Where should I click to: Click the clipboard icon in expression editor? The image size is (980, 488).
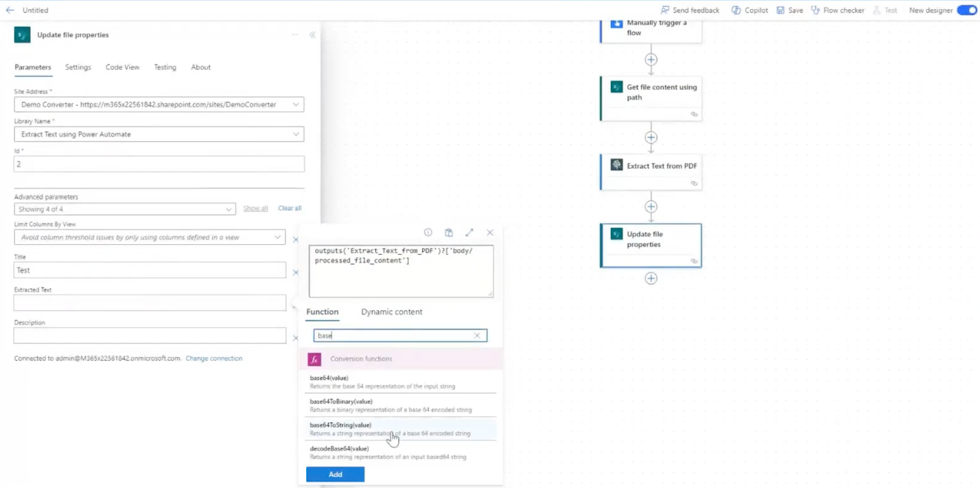coord(449,233)
